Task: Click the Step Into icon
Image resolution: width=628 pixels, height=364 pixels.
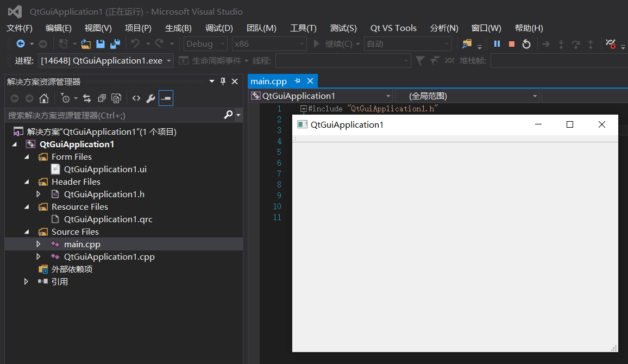Action: pos(561,43)
